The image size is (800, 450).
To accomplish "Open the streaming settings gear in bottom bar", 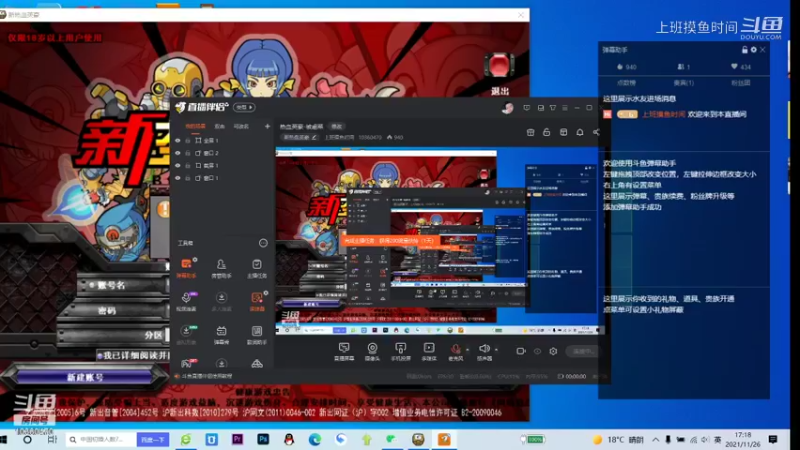I will [553, 351].
